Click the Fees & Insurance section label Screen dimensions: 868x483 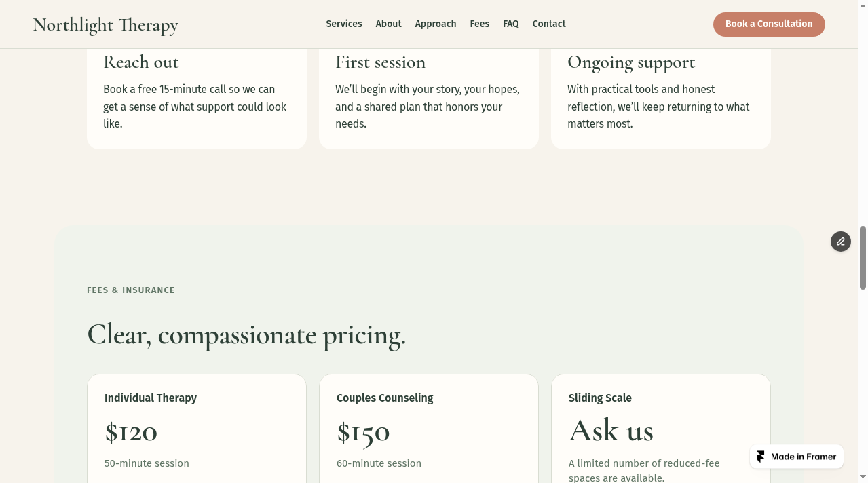point(131,290)
